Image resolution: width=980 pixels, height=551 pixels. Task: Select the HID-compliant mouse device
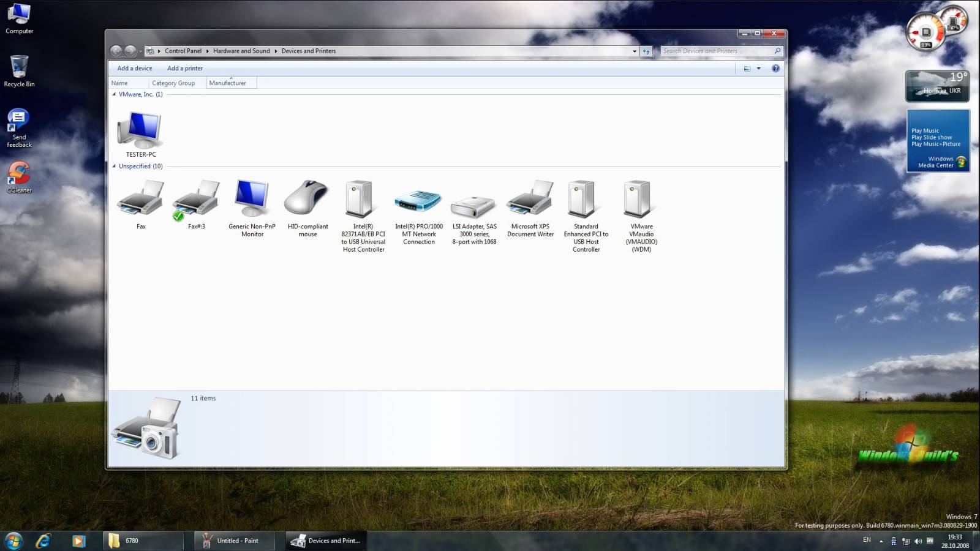pyautogui.click(x=307, y=208)
